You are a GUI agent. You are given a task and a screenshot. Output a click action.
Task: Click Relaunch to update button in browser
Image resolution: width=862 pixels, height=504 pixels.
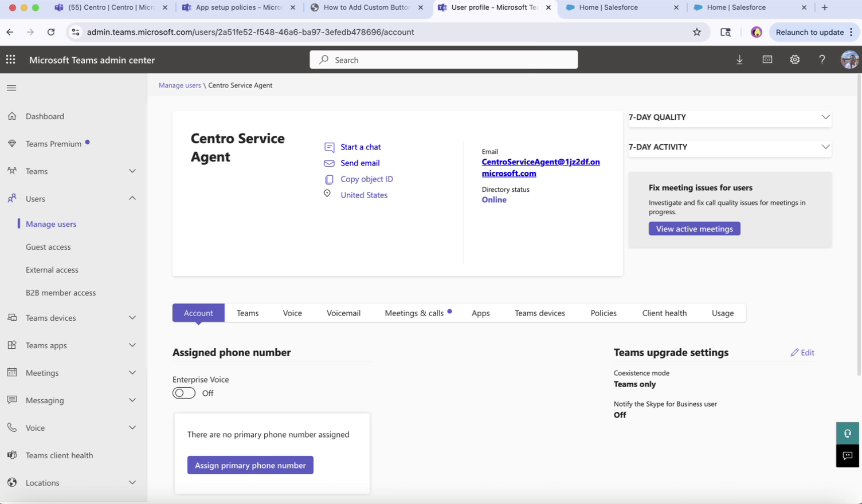813,32
